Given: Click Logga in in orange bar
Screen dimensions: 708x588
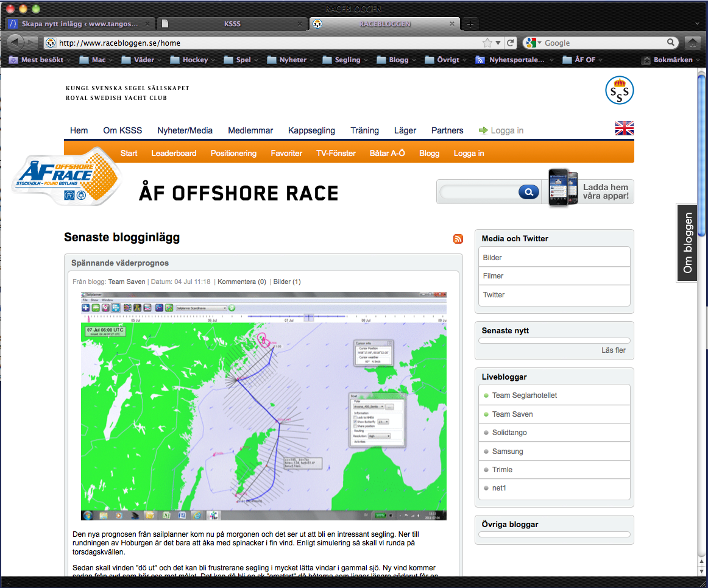Looking at the screenshot, I should point(469,153).
